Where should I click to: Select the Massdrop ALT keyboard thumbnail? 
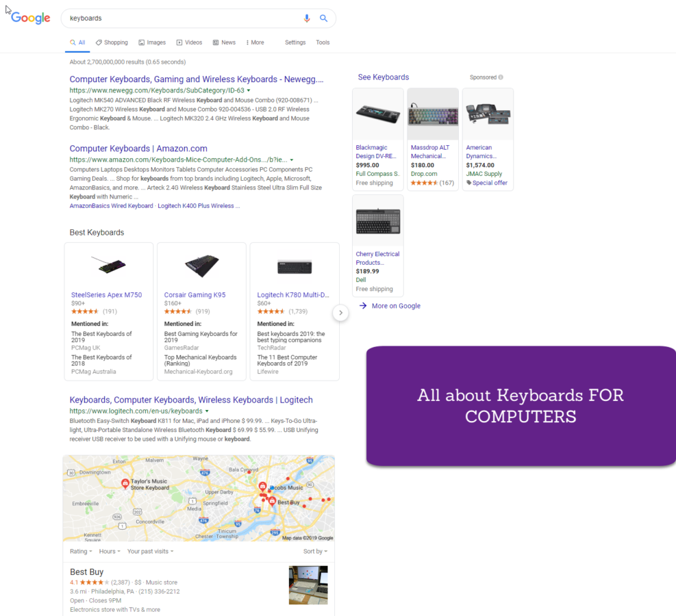(433, 114)
